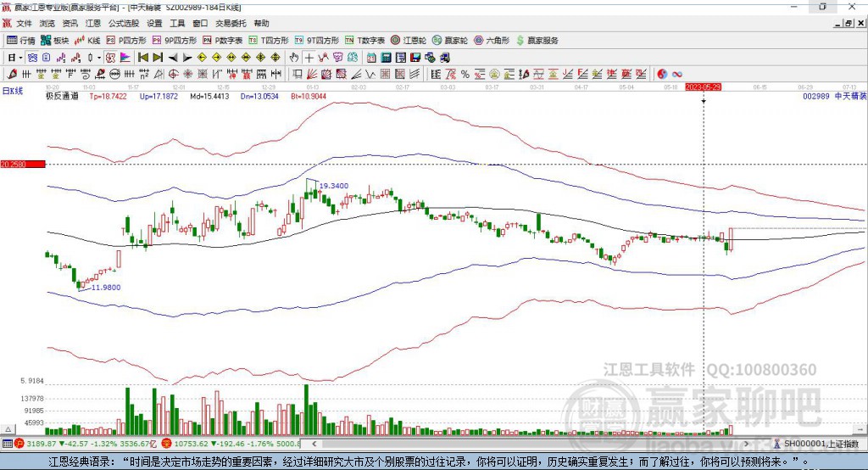Click the 20.2580 red price tag
This screenshot has height=470, width=868.
pyautogui.click(x=23, y=164)
